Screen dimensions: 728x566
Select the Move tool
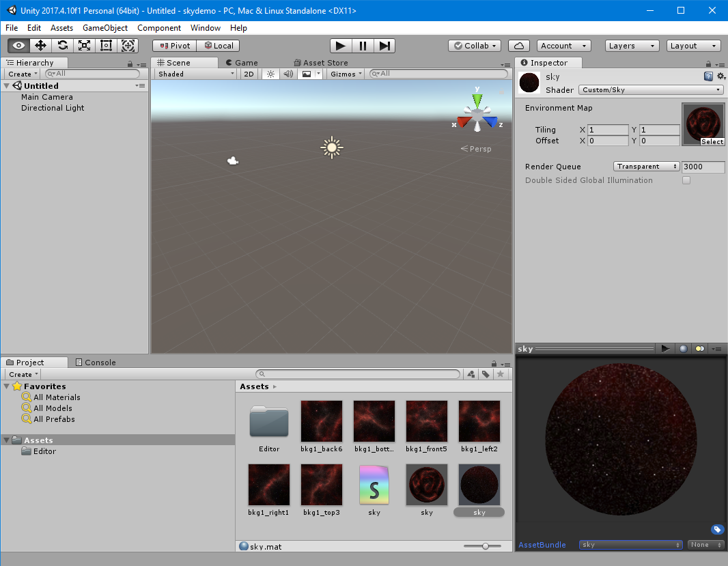(40, 46)
